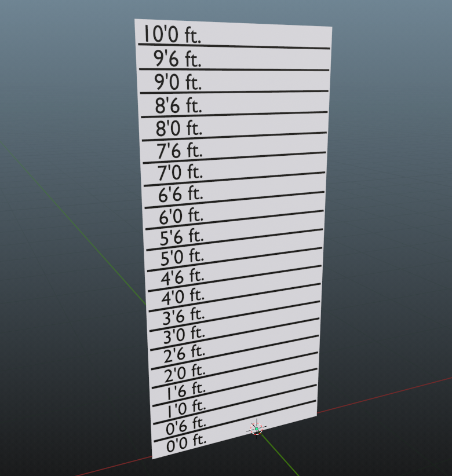
Task: Click the '3'6 ft.' label
Action: (x=184, y=316)
